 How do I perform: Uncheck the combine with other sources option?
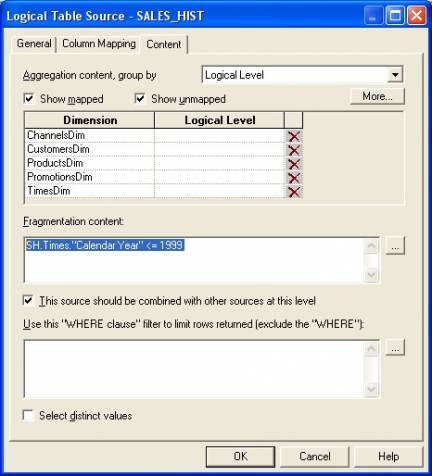pyautogui.click(x=28, y=301)
